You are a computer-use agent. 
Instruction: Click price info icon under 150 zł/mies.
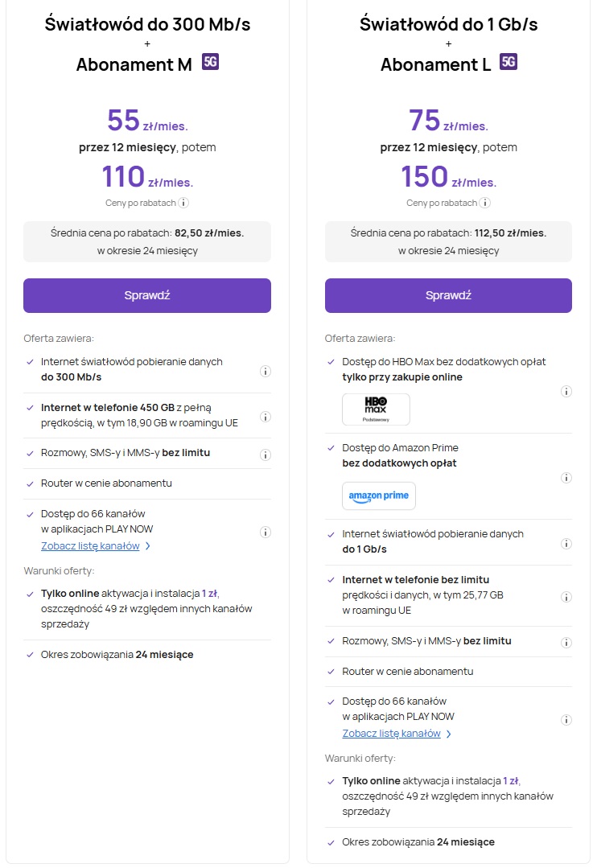pyautogui.click(x=485, y=203)
